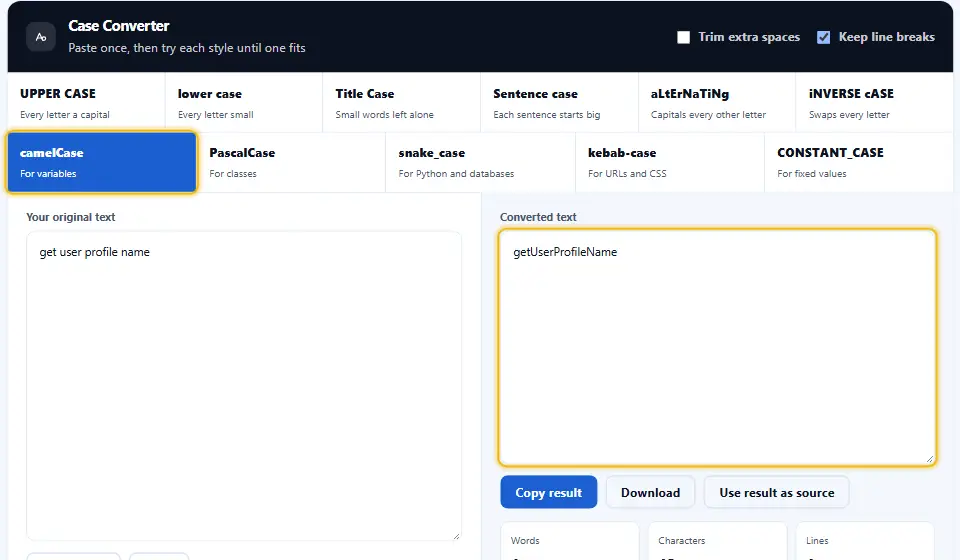Click the camelCase style tile
The width and height of the screenshot is (960, 560).
[102, 162]
